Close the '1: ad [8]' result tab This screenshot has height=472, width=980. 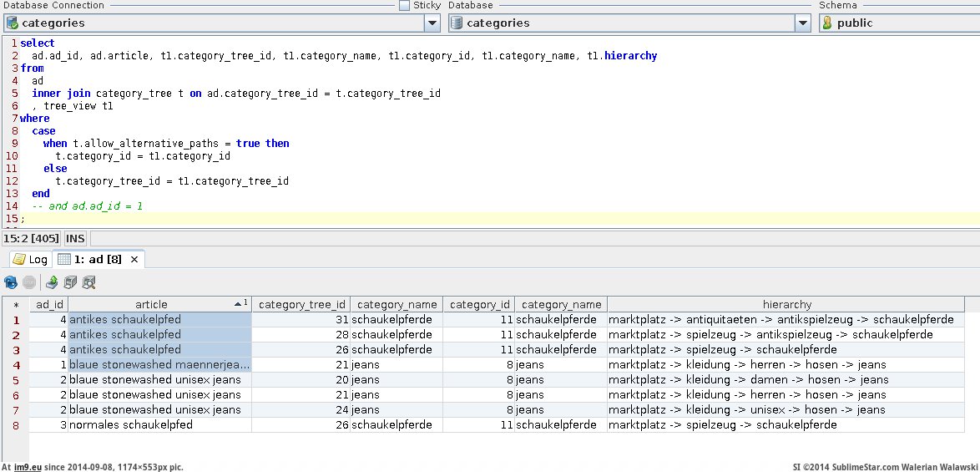[x=134, y=259]
